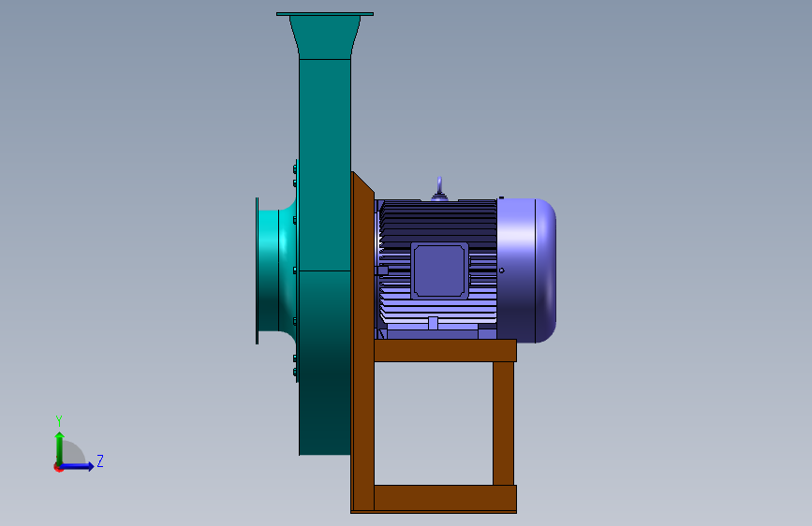
Task: Select the motor terminal junction box
Action: click(439, 270)
